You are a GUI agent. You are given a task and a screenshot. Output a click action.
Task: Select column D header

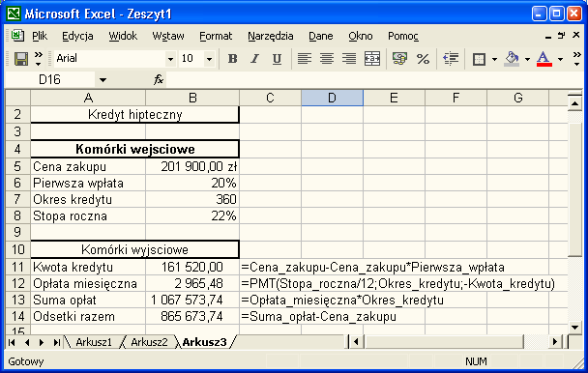[x=332, y=98]
